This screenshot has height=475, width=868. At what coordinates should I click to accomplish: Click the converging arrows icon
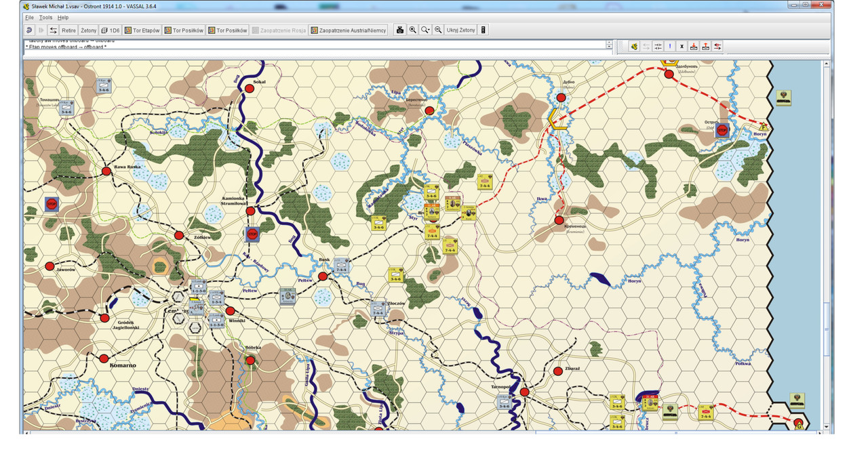658,47
